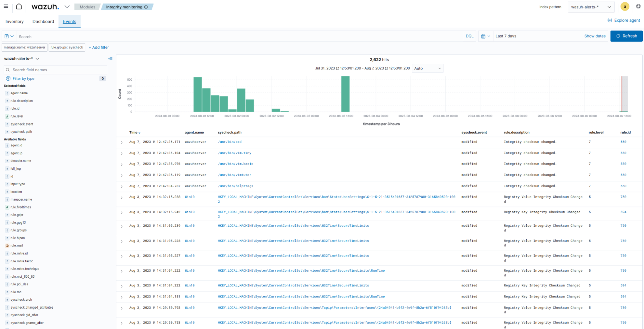Viewport: 644px width, 329px height.
Task: Open the saved queries menu icon
Action: pyautogui.click(x=9, y=36)
